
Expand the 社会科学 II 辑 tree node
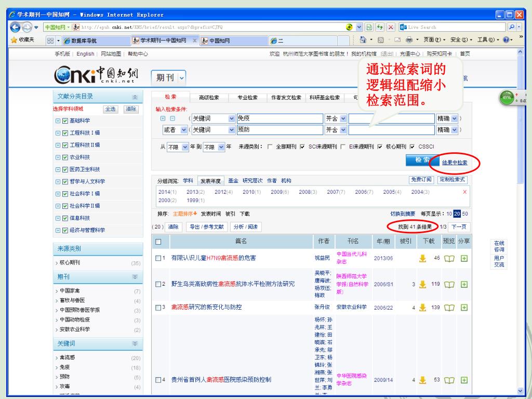(58, 206)
